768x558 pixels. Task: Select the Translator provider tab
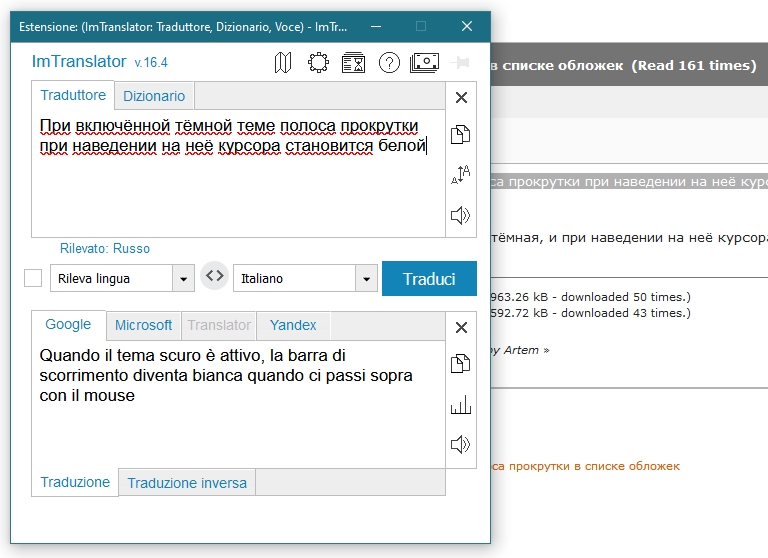click(x=219, y=325)
